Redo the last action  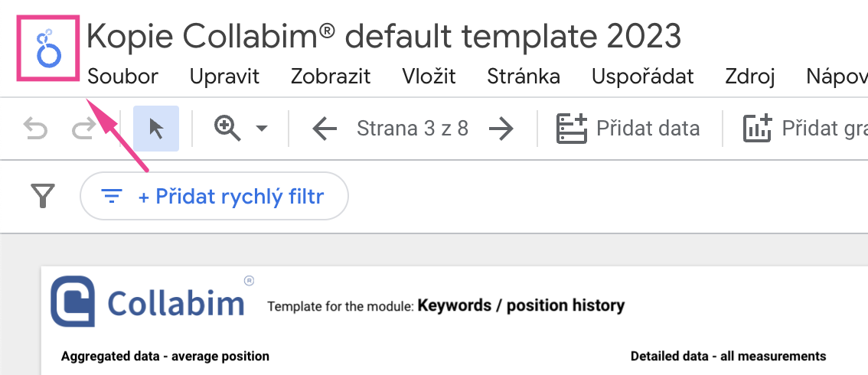(84, 129)
